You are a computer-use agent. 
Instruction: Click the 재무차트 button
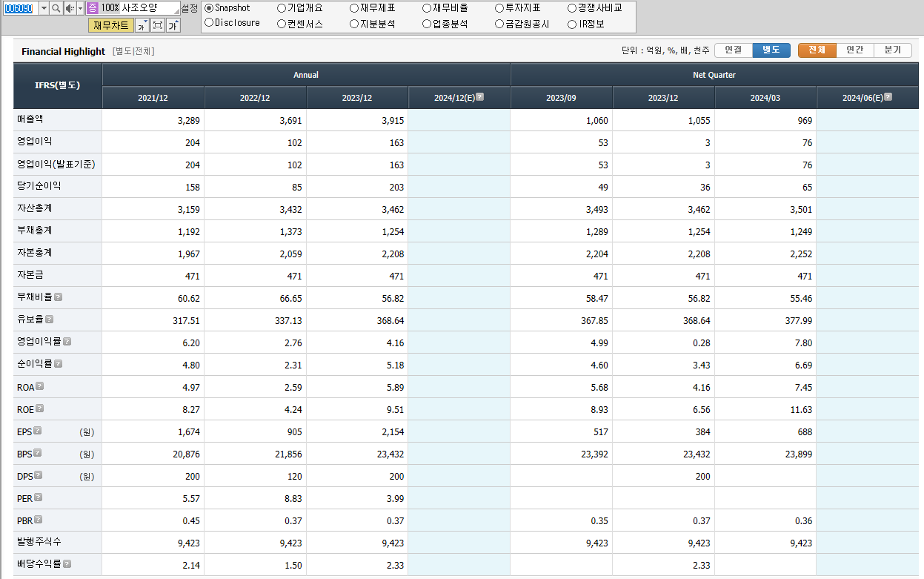coord(111,25)
